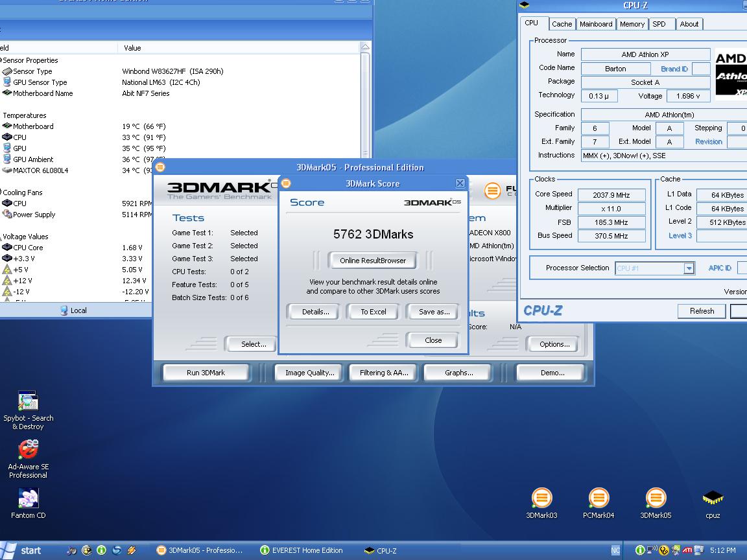
Task: Open Spybot - Search & Destroy icon
Action: pos(28,401)
